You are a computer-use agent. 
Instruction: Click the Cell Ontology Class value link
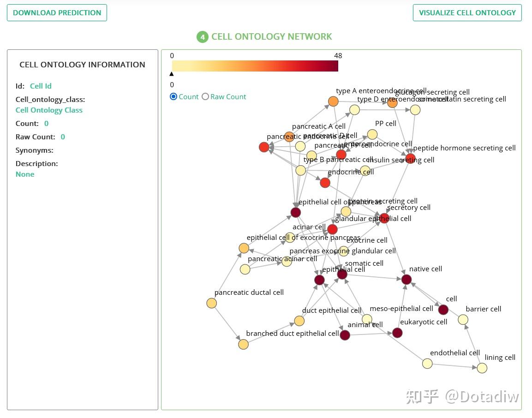pyautogui.click(x=49, y=110)
